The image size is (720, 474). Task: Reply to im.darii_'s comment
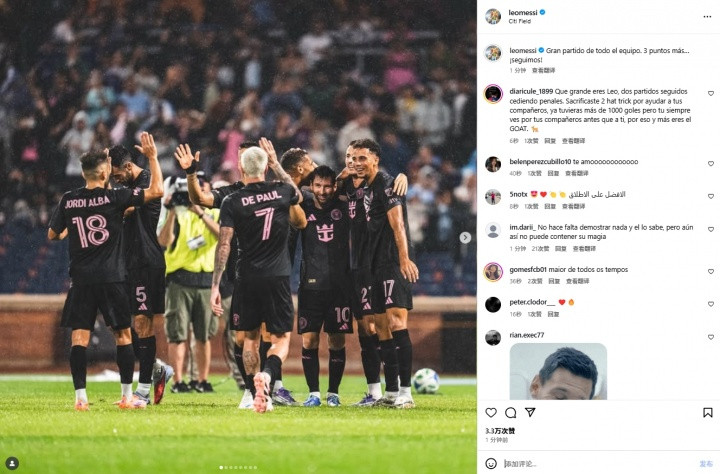point(561,248)
